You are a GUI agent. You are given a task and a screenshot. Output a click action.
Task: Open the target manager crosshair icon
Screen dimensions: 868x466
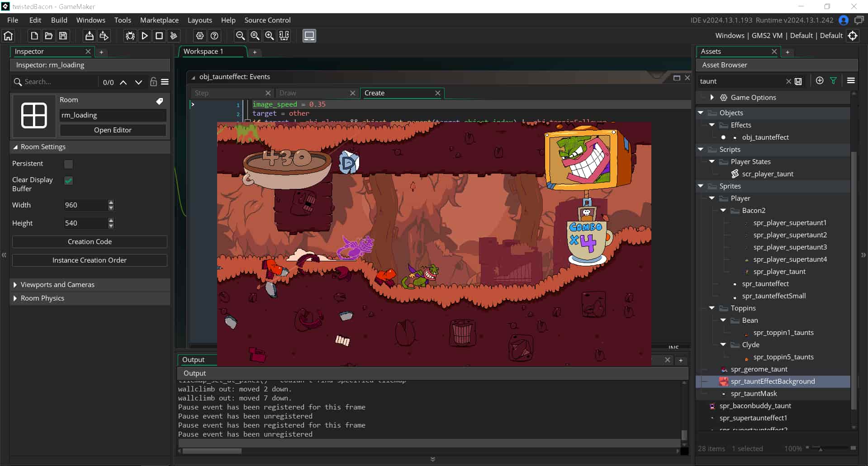(x=853, y=36)
